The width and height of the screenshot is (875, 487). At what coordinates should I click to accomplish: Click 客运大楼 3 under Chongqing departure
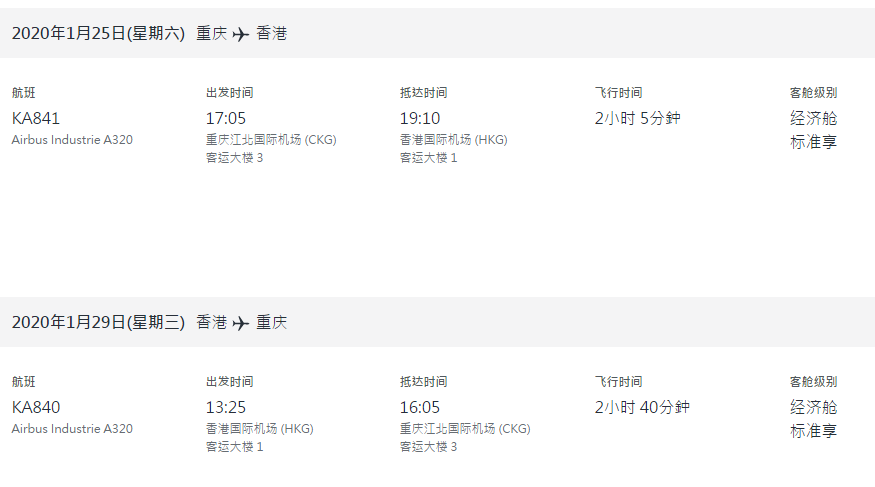234,158
